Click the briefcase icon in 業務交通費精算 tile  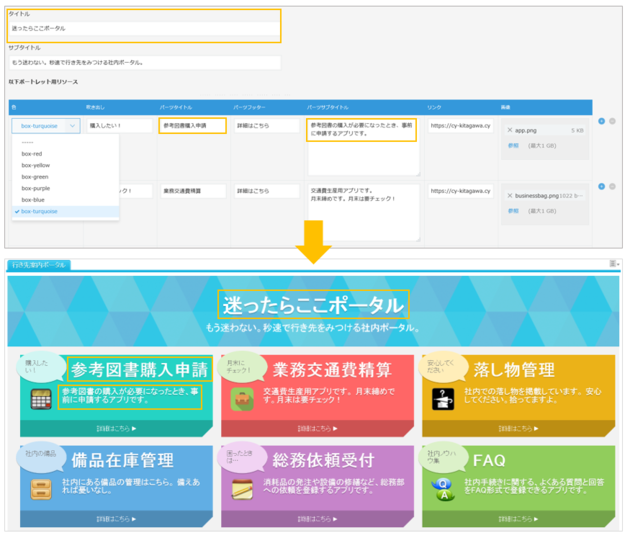[242, 400]
